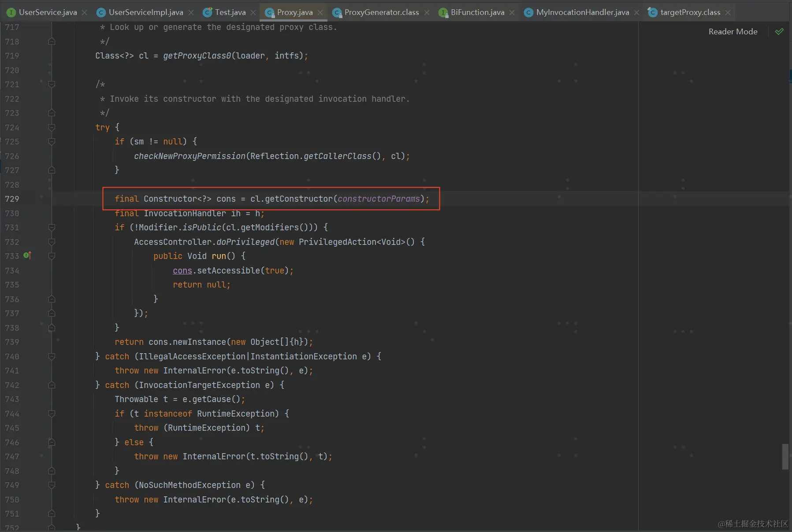The height and width of the screenshot is (532, 792).
Task: Close the Proxy.java tab
Action: [x=320, y=12]
